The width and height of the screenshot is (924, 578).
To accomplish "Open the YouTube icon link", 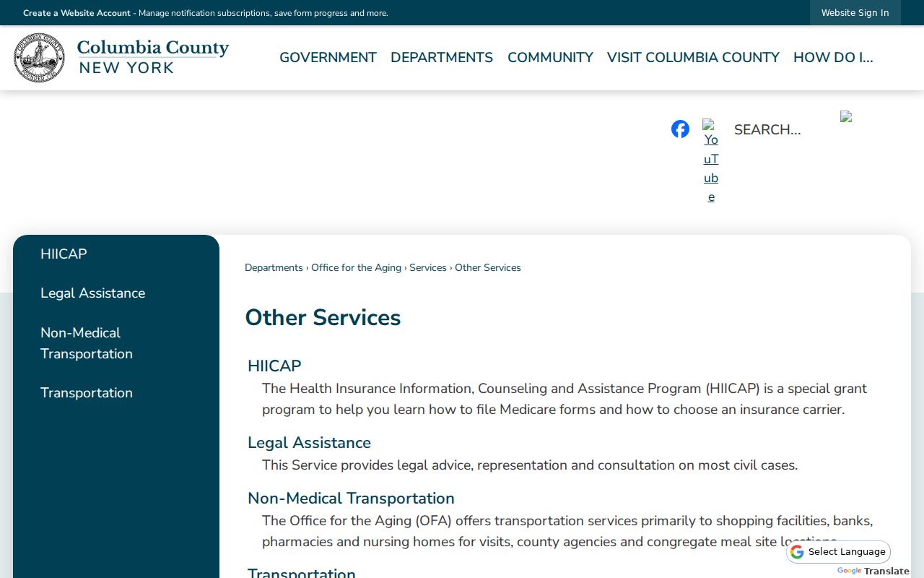I will 711,163.
